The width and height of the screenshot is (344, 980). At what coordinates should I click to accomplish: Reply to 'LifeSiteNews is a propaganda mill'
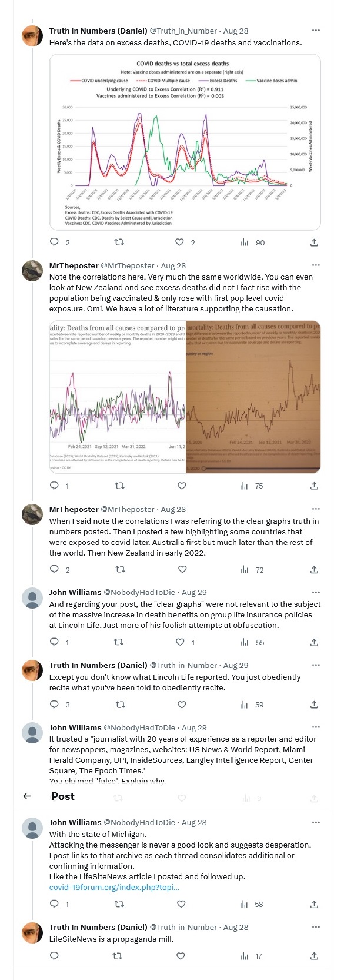54,956
